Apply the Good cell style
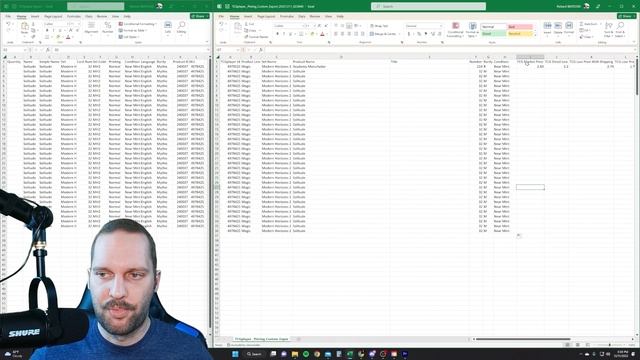The width and height of the screenshot is (640, 360). tap(493, 33)
